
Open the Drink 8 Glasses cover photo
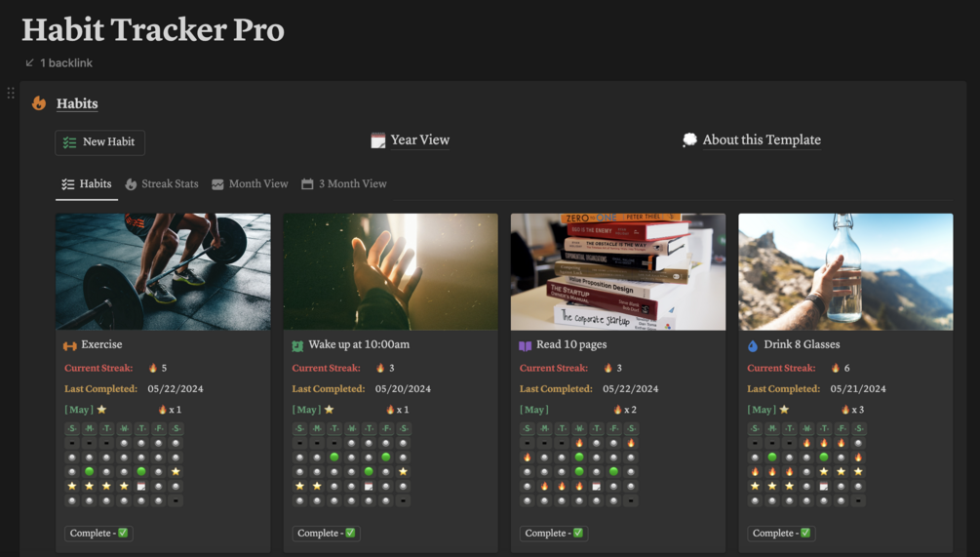[845, 271]
